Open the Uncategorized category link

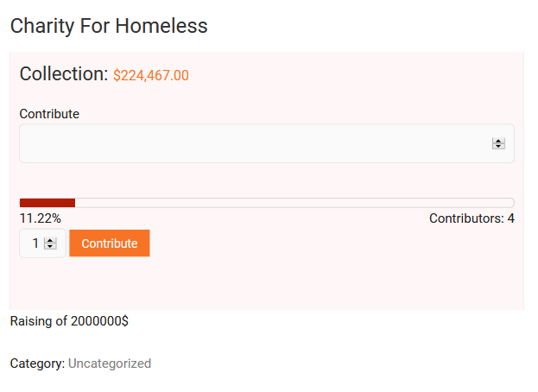[x=110, y=364]
